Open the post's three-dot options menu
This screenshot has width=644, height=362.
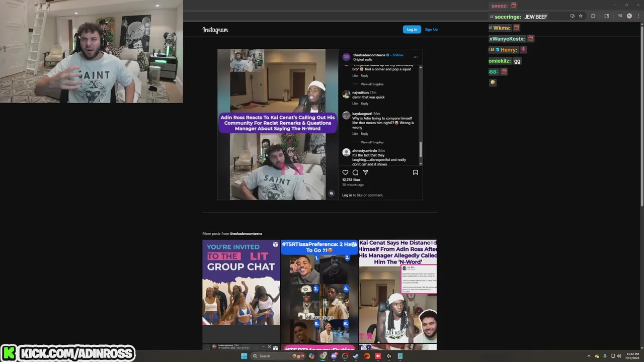click(x=415, y=57)
